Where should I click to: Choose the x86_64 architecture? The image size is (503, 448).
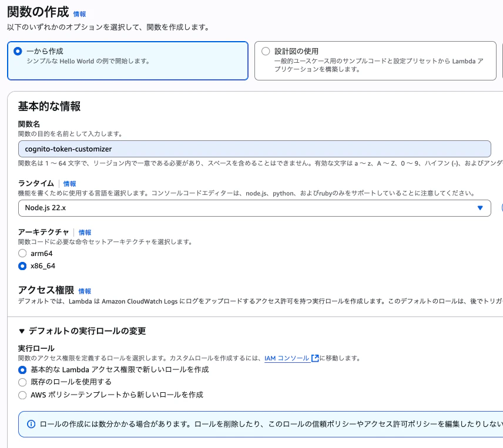(22, 265)
